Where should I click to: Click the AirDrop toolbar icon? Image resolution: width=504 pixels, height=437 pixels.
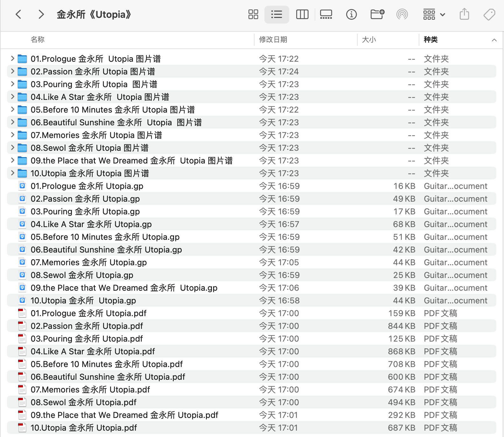402,14
